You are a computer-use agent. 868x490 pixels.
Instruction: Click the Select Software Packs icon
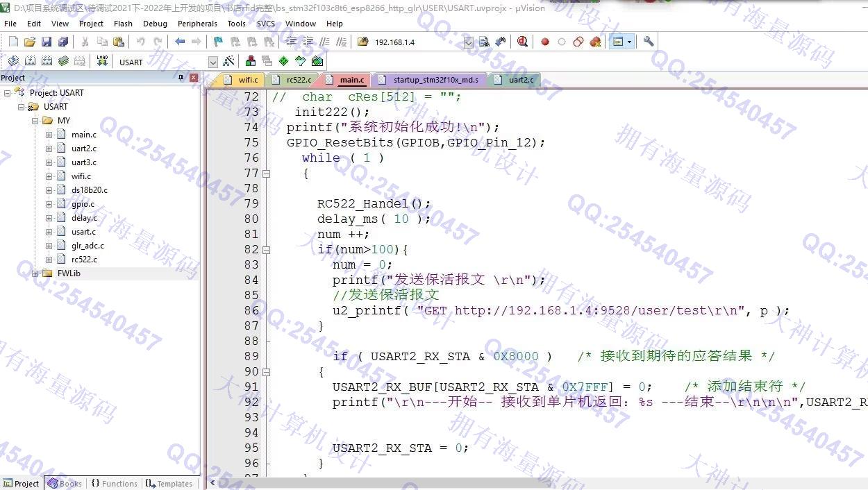tap(300, 61)
